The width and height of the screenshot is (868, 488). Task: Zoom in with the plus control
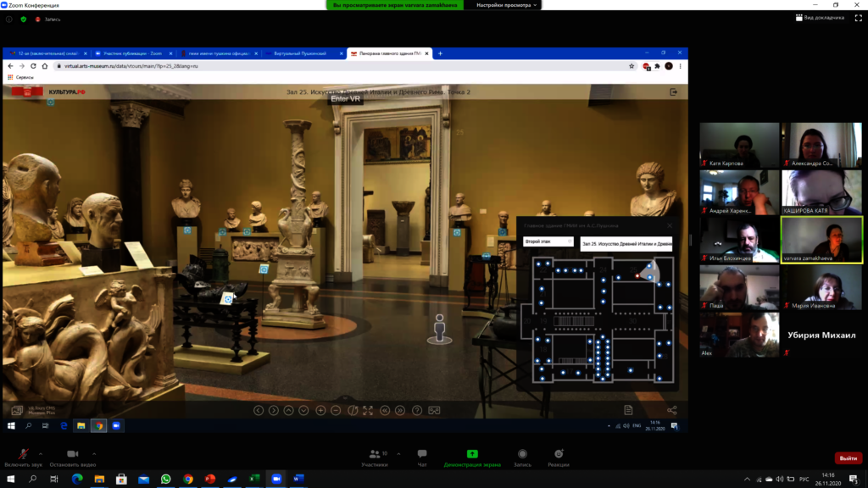click(320, 411)
